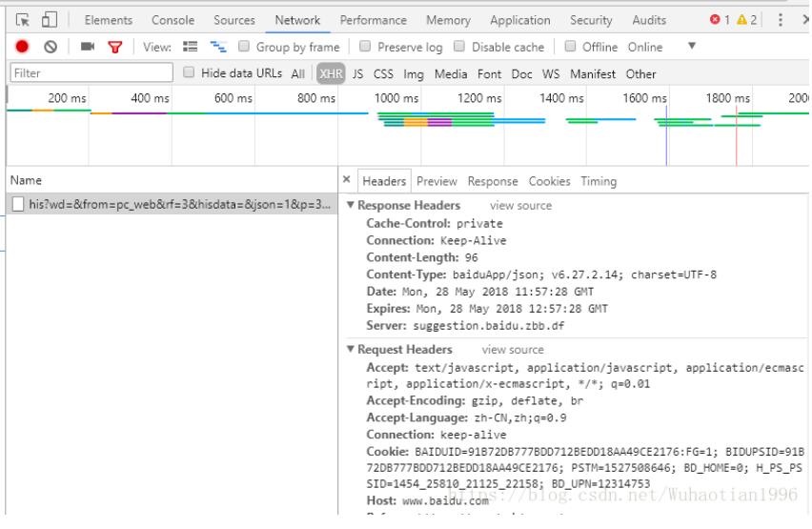Viewport: 812px width, 529px height.
Task: Tick the Disable cache checkbox
Action: [458, 46]
